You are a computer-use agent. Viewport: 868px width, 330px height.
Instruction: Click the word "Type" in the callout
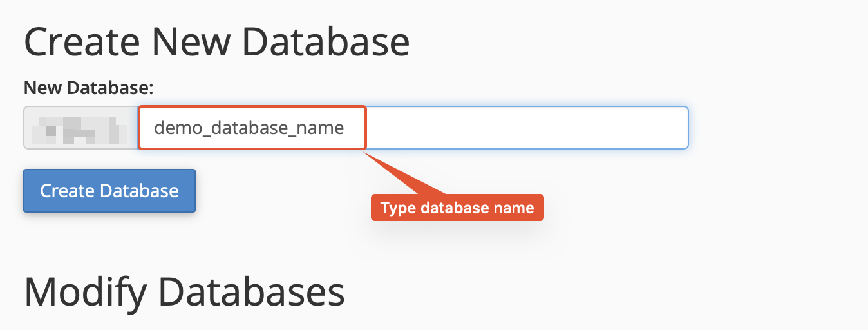(x=398, y=208)
